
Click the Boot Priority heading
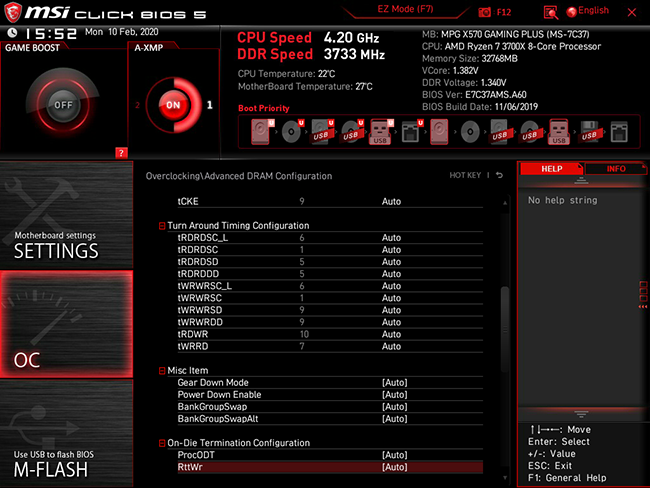point(264,108)
